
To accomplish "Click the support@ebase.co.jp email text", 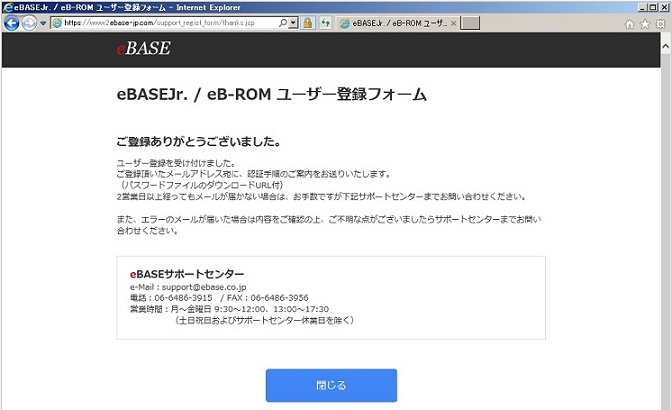I will 204,287.
